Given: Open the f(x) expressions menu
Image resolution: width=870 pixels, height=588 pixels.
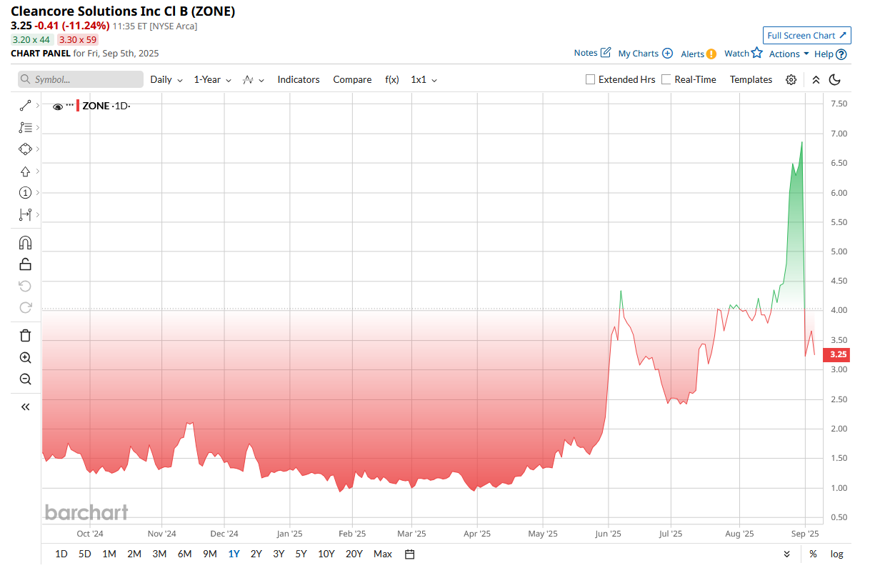Looking at the screenshot, I should [x=392, y=79].
